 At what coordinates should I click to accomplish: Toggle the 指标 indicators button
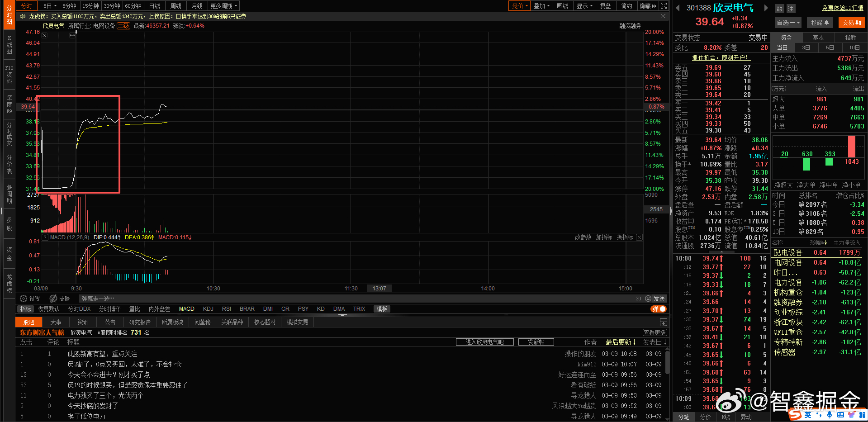tap(26, 309)
